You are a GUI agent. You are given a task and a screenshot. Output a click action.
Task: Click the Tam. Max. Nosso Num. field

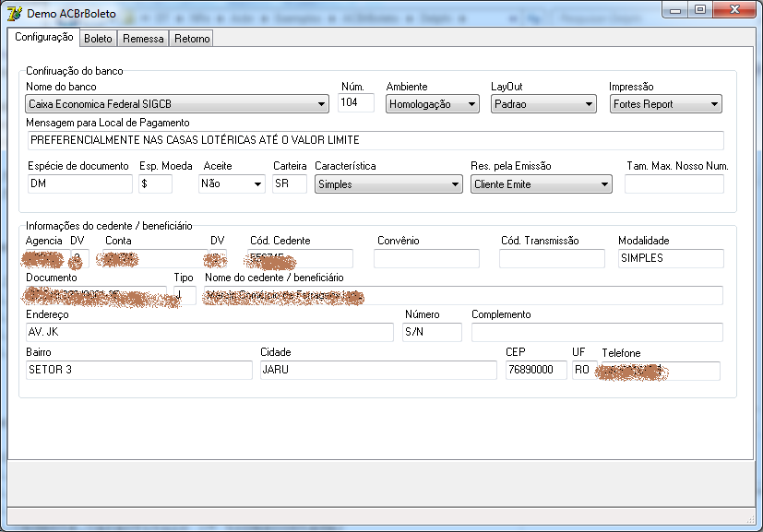674,184
